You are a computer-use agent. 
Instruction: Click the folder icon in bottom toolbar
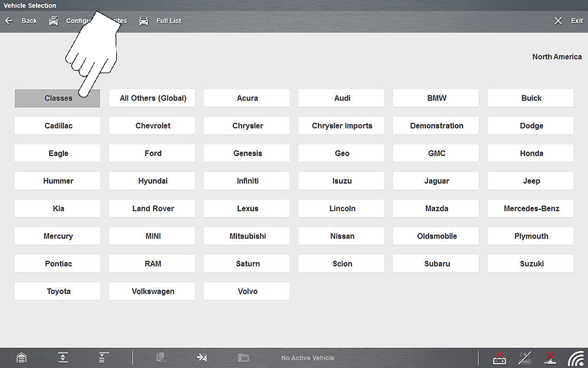tap(243, 358)
